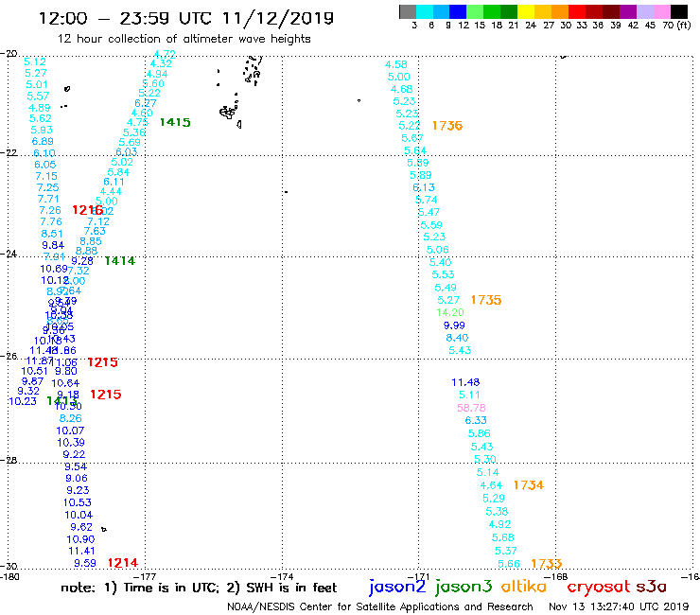The width and height of the screenshot is (700, 615).
Task: Click the orange 1736 altika time label
Action: pos(447,126)
